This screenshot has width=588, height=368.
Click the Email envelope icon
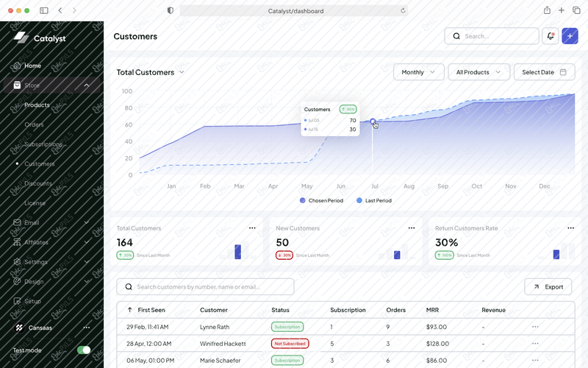click(17, 222)
